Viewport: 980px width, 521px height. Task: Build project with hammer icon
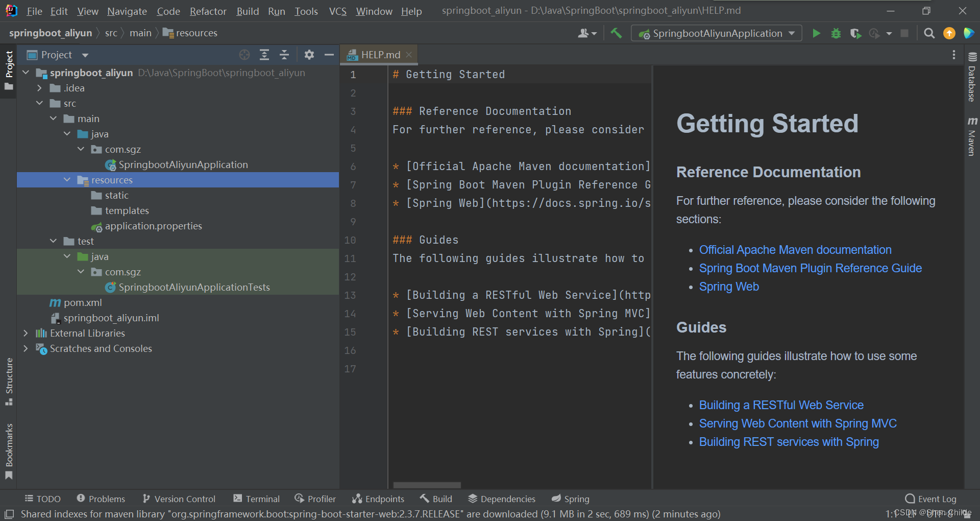(x=616, y=33)
